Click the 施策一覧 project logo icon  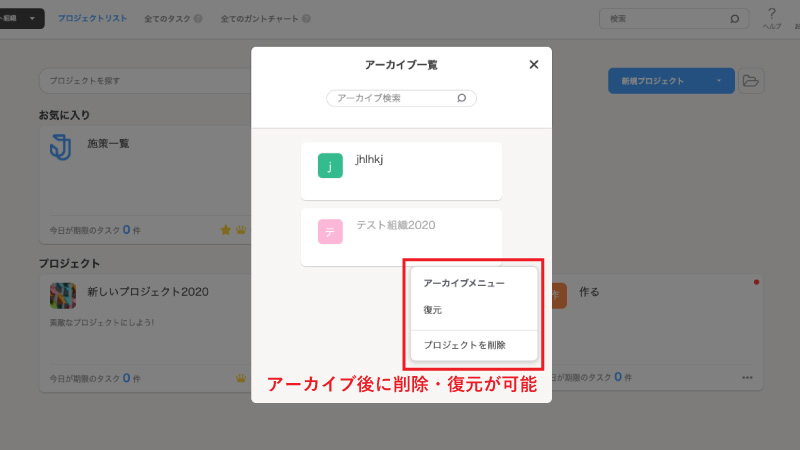(x=62, y=148)
